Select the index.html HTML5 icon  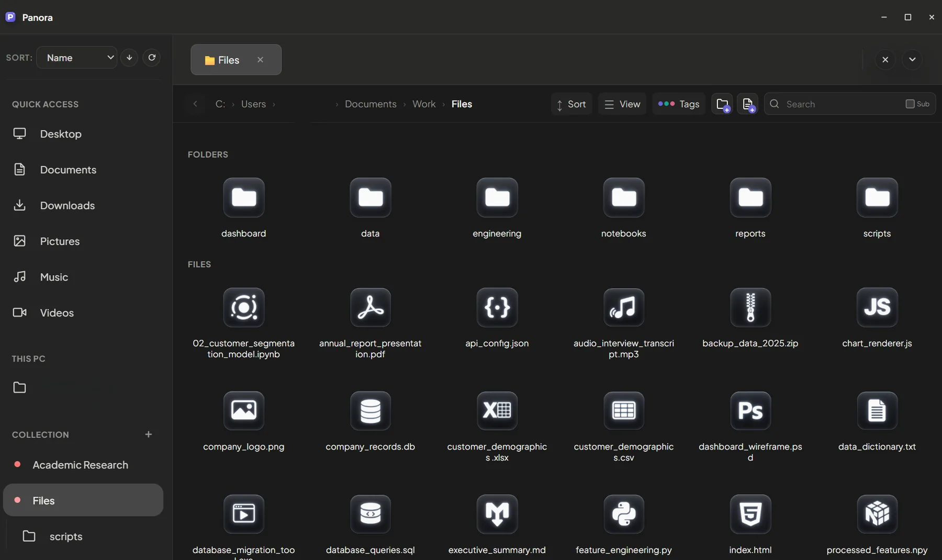(750, 514)
